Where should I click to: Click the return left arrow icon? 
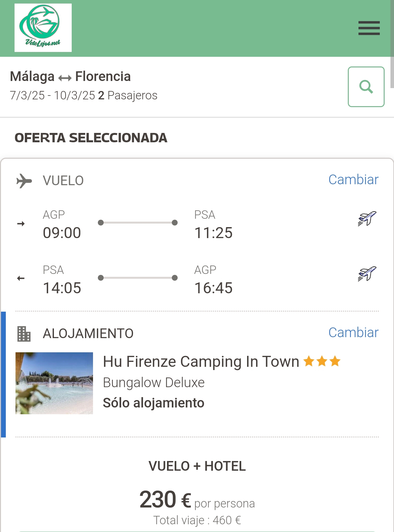click(x=21, y=278)
